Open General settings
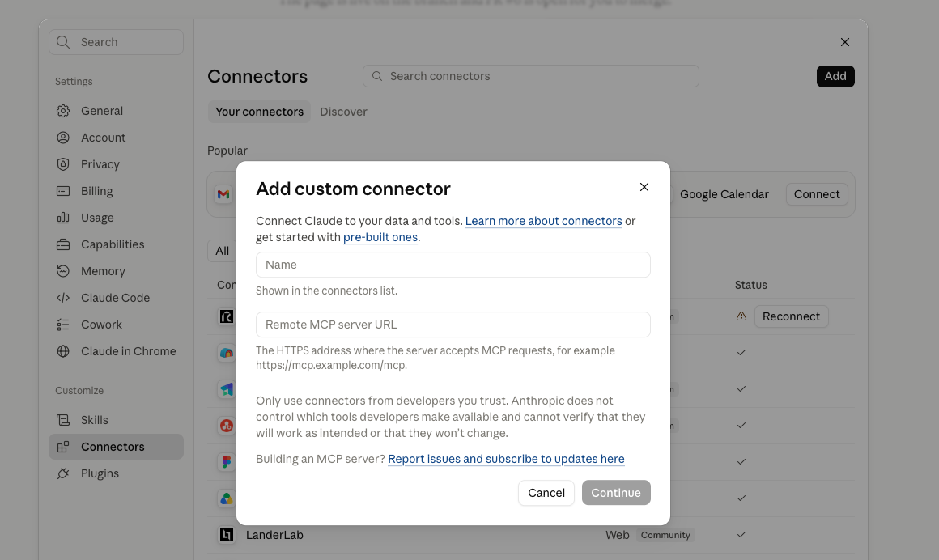939x560 pixels. 117,111
